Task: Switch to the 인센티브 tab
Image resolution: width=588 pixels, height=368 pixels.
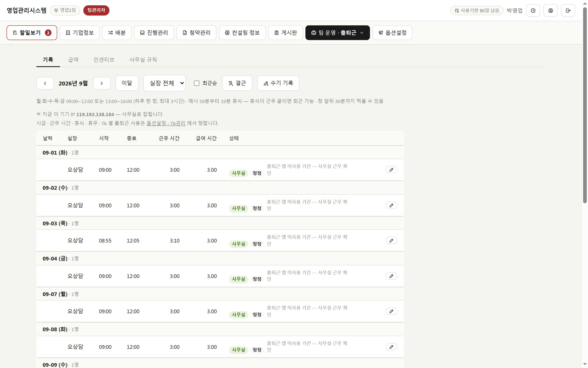Action: [104, 60]
